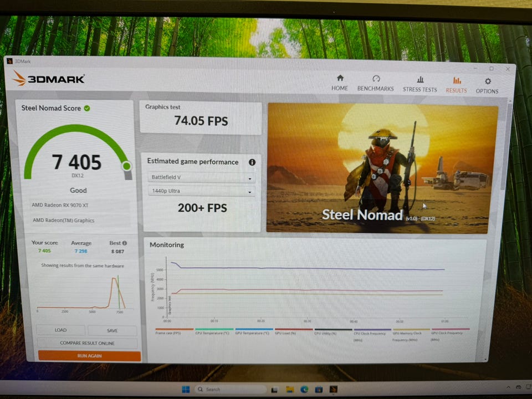Click the green validation check next to Steel Nomad Score
Viewport: 532px width, 399px height.
pos(87,108)
